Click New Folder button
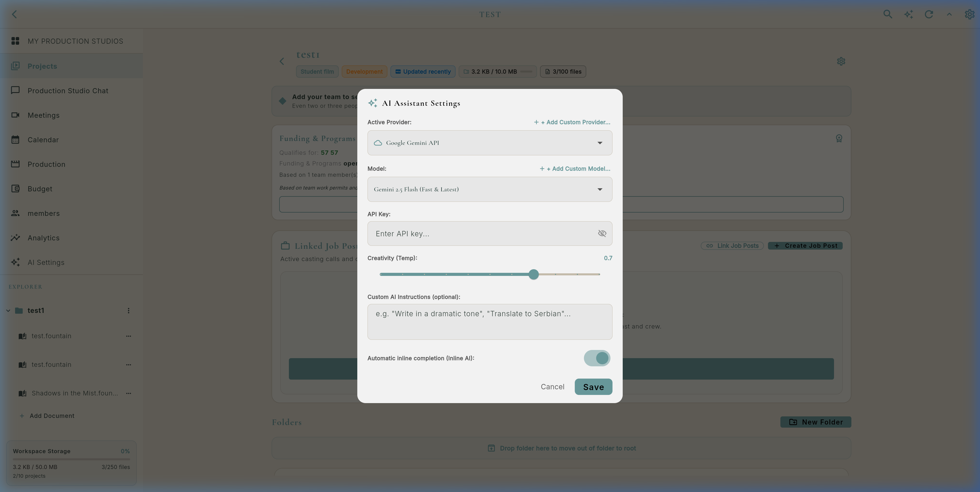This screenshot has width=980, height=492. tap(816, 422)
